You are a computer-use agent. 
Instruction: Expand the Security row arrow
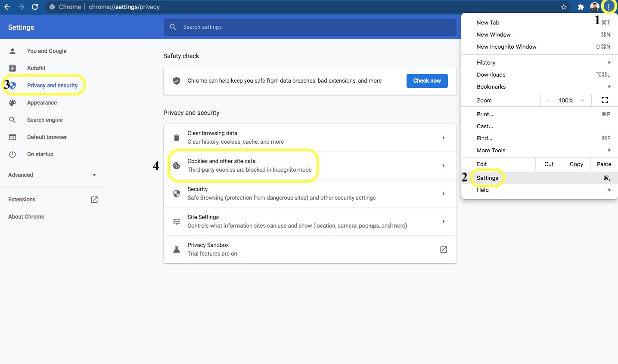(444, 194)
